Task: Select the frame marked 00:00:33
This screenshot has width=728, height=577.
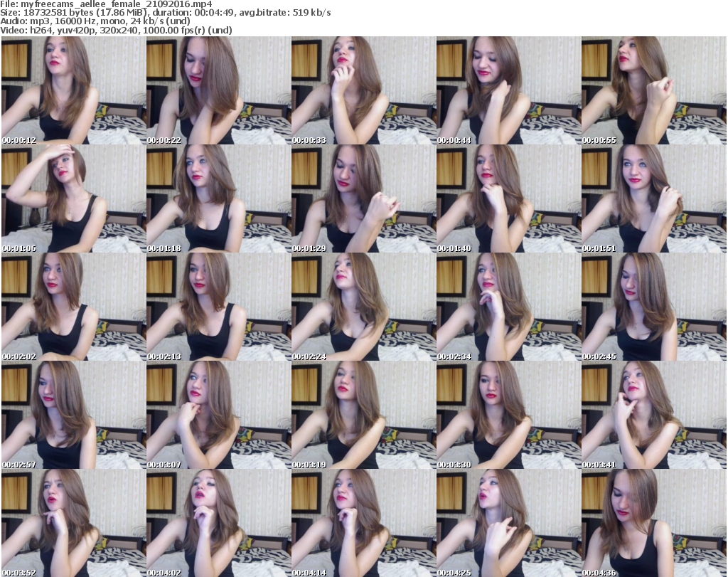Action: (363, 91)
